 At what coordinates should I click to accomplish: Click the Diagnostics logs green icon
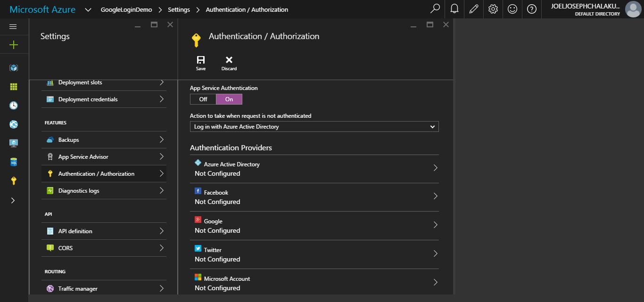(50, 191)
